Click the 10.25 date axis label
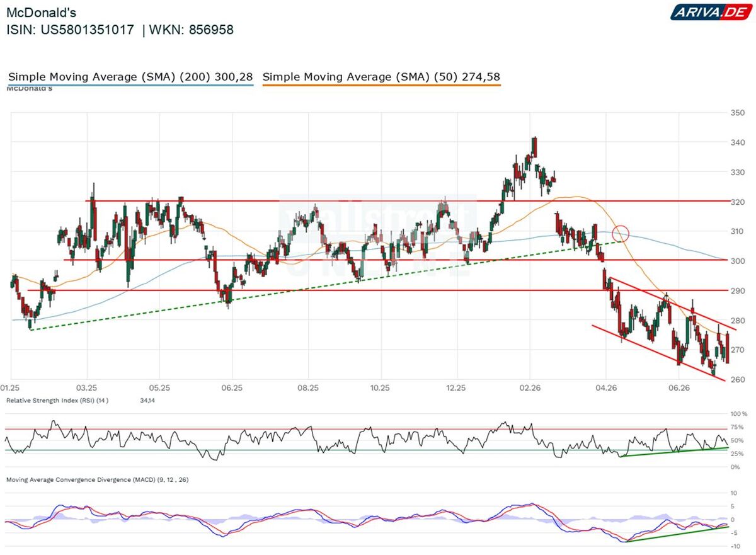 [x=381, y=389]
